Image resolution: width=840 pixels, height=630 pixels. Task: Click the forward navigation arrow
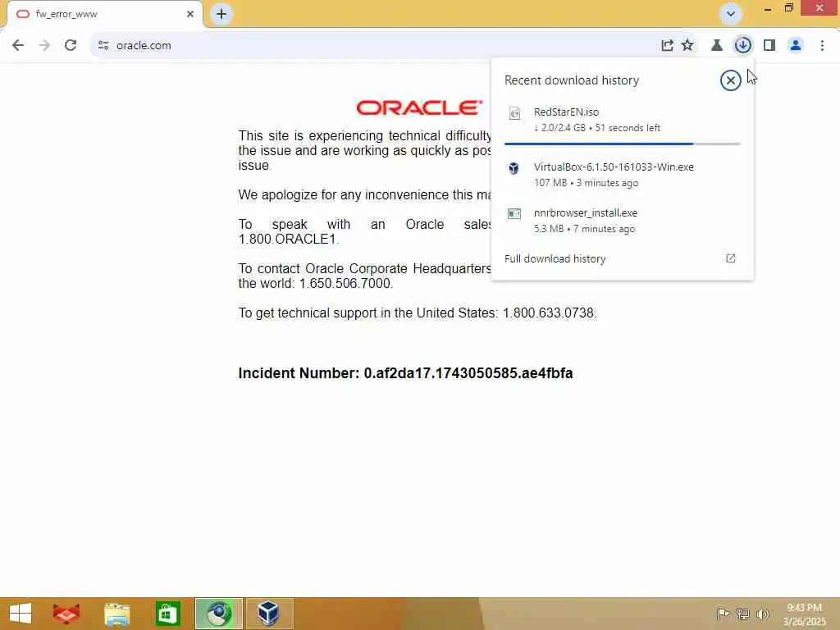(x=44, y=46)
